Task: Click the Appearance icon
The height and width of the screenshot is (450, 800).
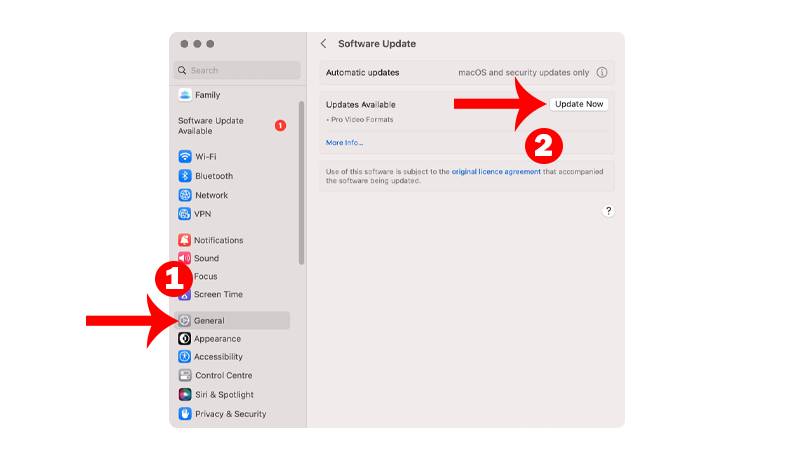Action: pyautogui.click(x=184, y=338)
